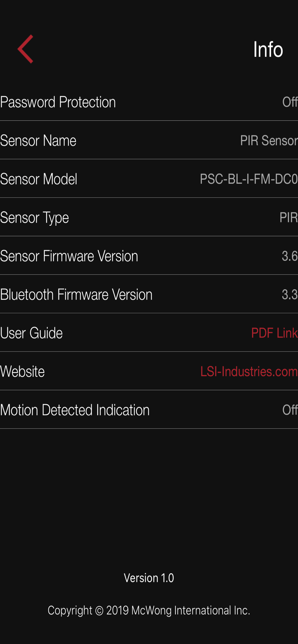The image size is (298, 644).
Task: Tap the Sensor Type PIR value
Action: 289,218
